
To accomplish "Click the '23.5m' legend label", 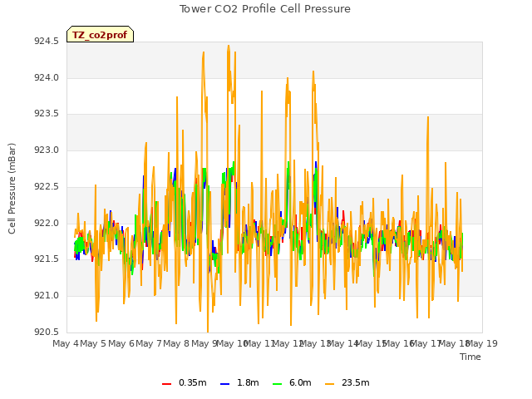I will (x=355, y=382).
